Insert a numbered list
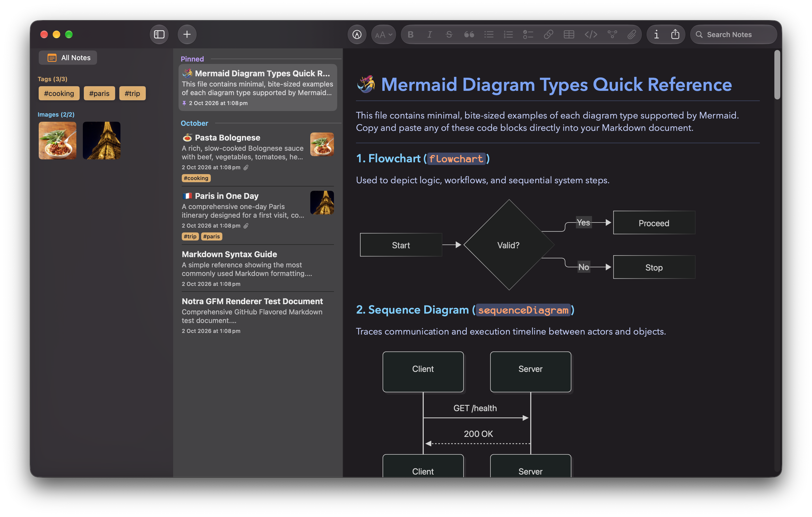 point(508,34)
